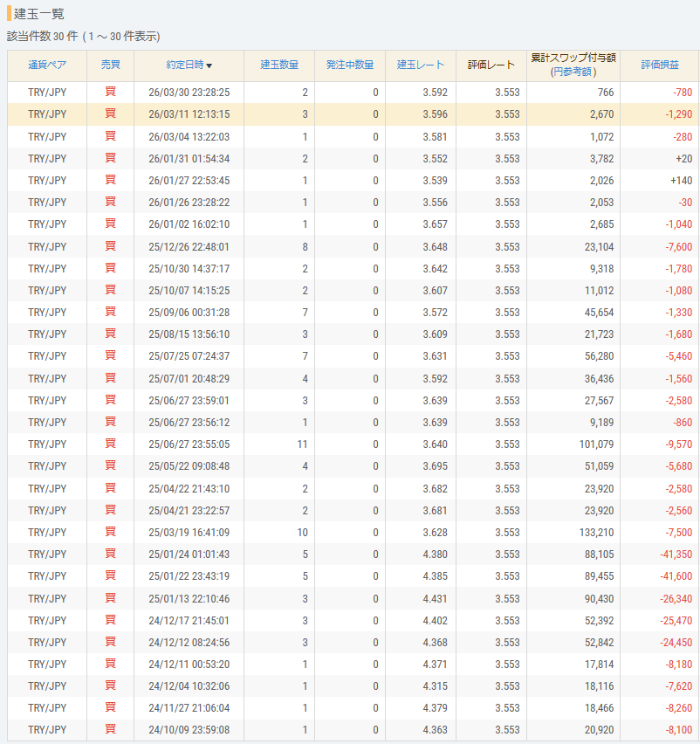Sort positions by 売買 column header
This screenshot has width=700, height=744.
(110, 65)
